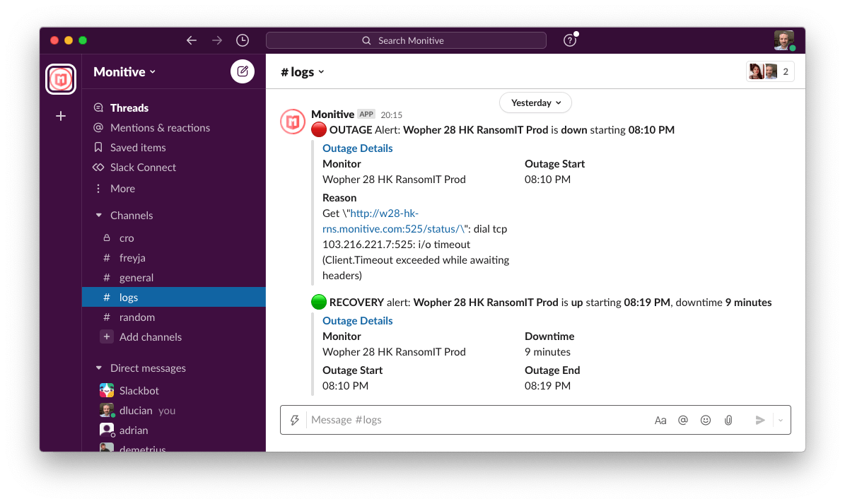Click the member avatars showing 2 members
The height and width of the screenshot is (504, 845).
click(770, 71)
